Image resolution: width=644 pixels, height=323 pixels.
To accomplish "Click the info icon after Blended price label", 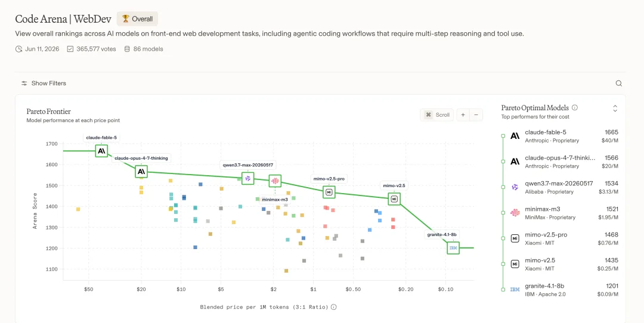I will click(333, 307).
